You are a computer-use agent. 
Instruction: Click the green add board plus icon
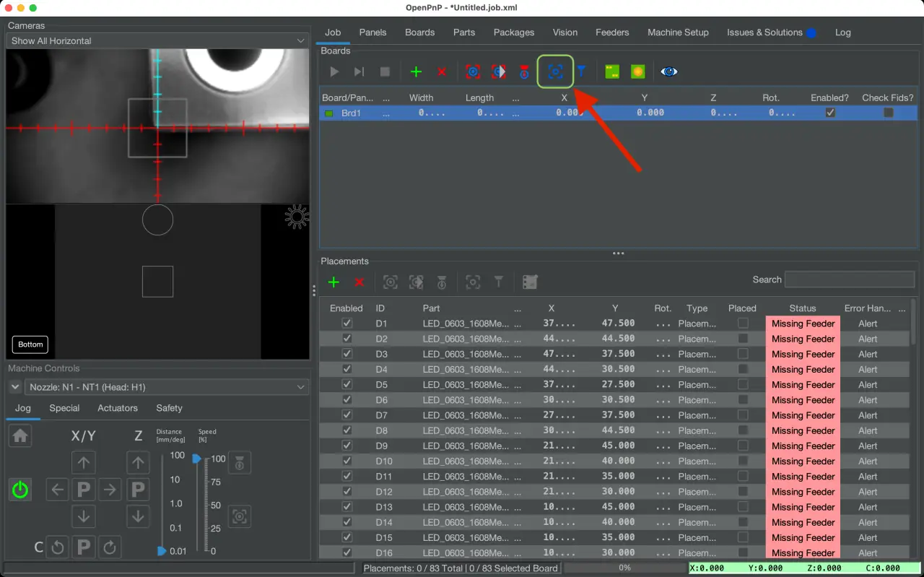[416, 71]
